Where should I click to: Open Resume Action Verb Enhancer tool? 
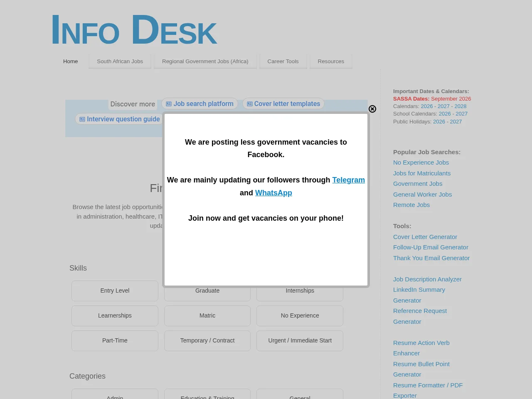(x=421, y=348)
